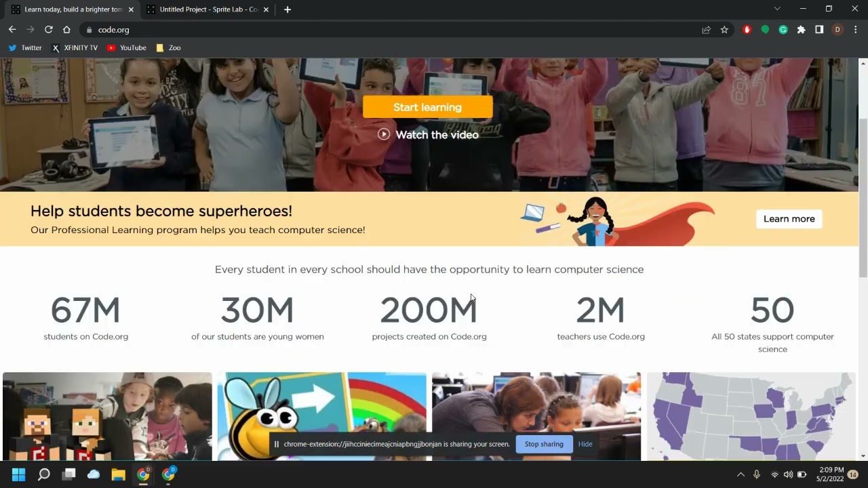Click the browser back arrow

(12, 30)
